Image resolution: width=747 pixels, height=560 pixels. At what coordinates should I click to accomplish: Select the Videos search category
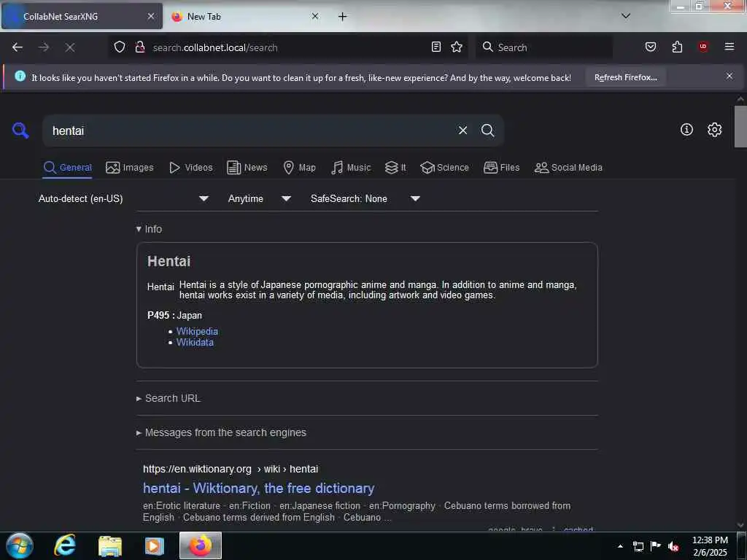pyautogui.click(x=190, y=168)
